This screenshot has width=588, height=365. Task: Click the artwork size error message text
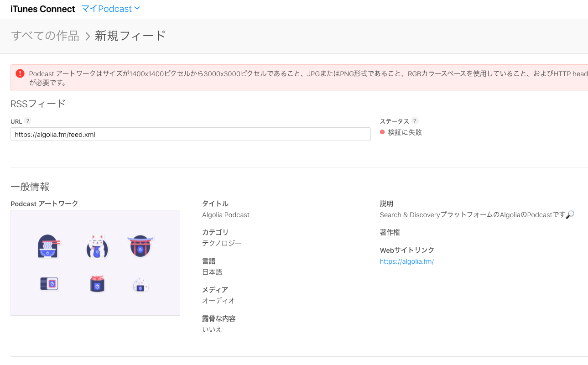coord(308,78)
